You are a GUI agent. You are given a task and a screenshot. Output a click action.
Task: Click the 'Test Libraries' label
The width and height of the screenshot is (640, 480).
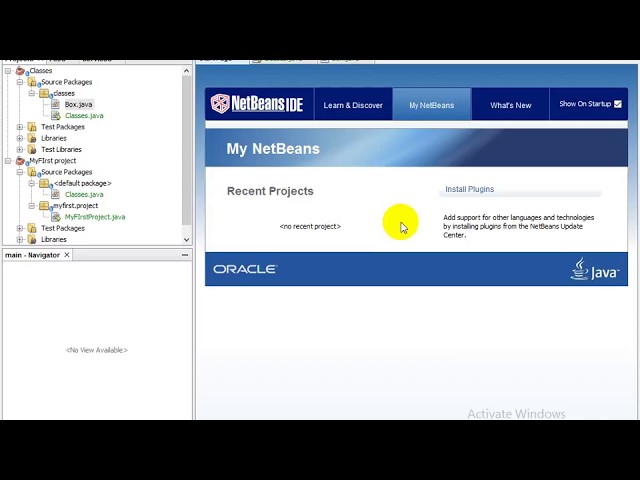(61, 149)
